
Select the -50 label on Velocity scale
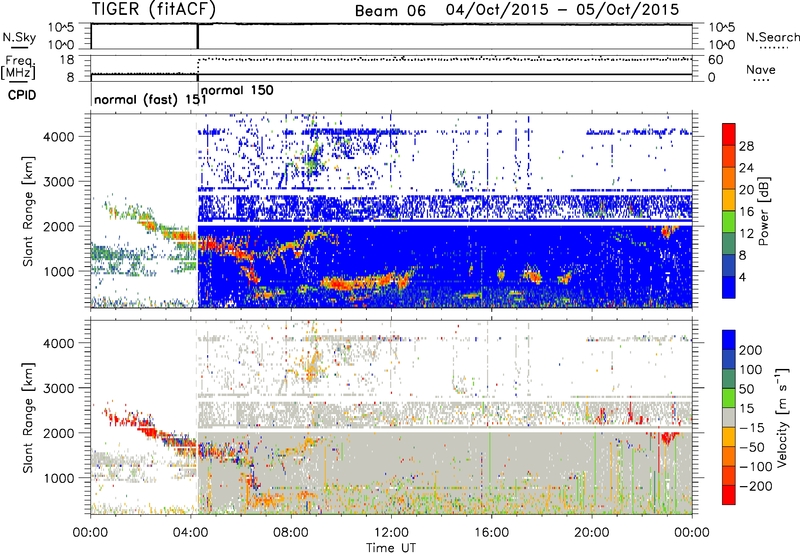click(x=752, y=447)
